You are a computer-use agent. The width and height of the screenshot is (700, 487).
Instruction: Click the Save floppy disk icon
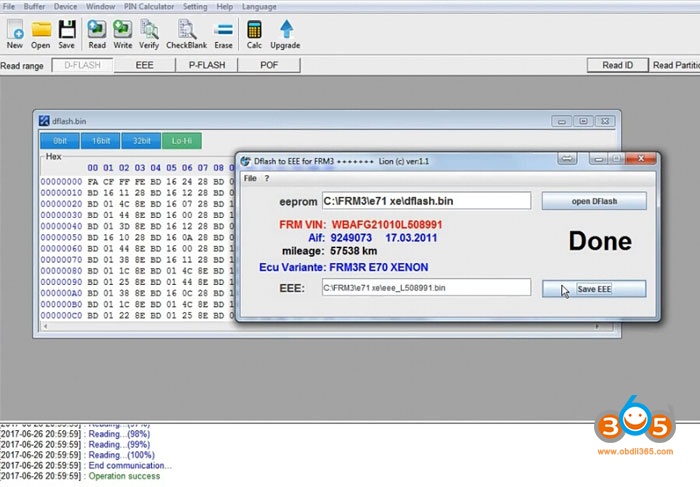point(67,32)
